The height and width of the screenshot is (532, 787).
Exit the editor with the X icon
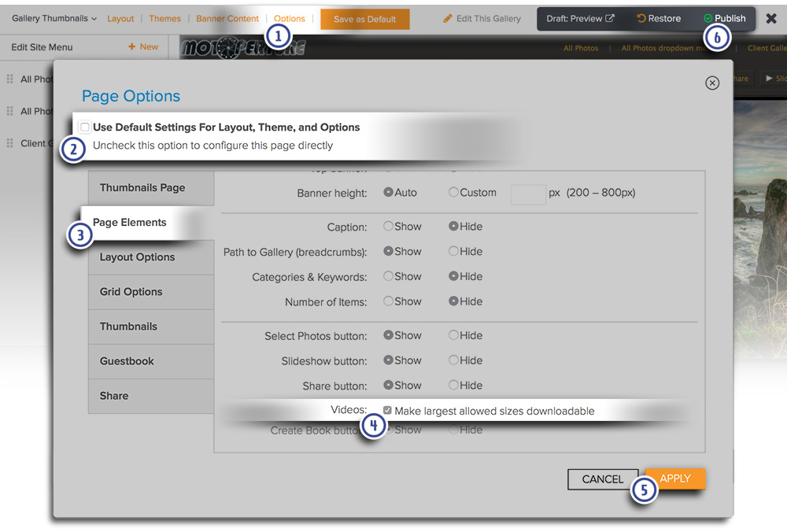[x=771, y=18]
